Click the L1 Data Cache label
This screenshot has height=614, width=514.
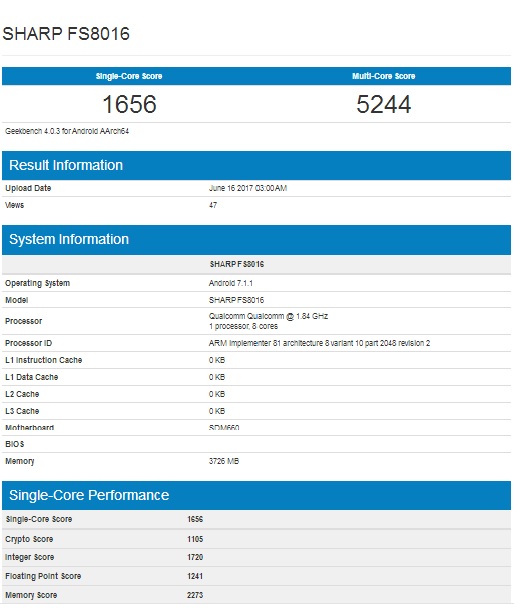point(31,377)
